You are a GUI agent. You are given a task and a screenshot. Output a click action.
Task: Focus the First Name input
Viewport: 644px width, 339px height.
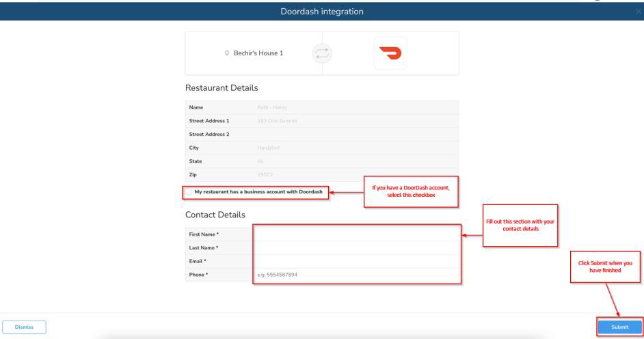[355, 234]
